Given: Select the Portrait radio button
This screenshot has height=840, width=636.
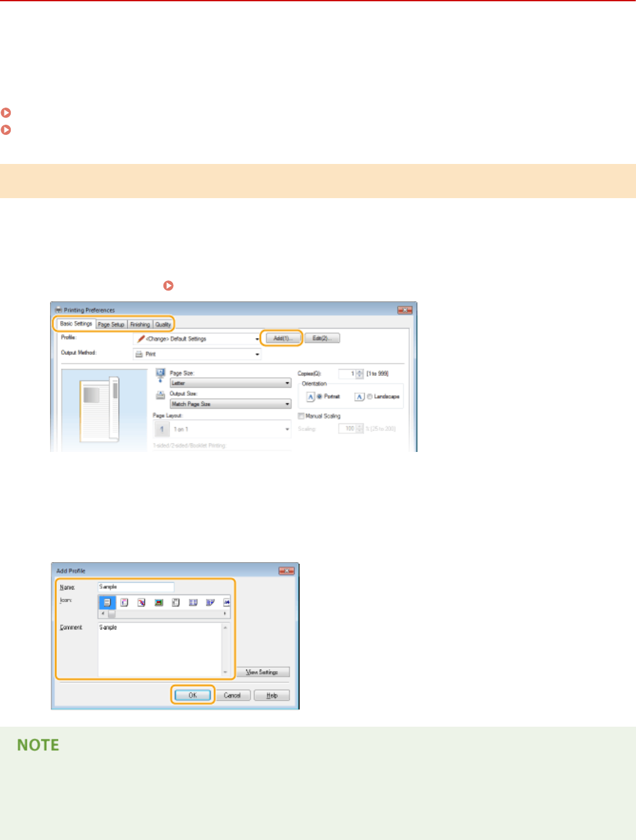Looking at the screenshot, I should pos(319,397).
